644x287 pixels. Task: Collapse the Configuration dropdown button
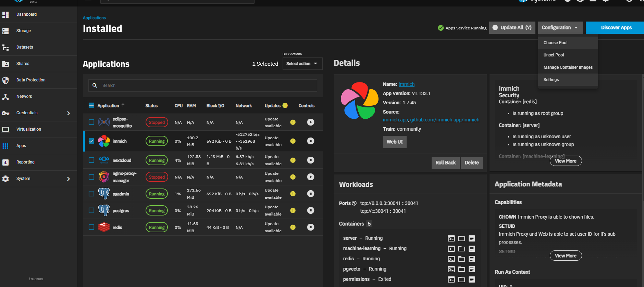560,28
